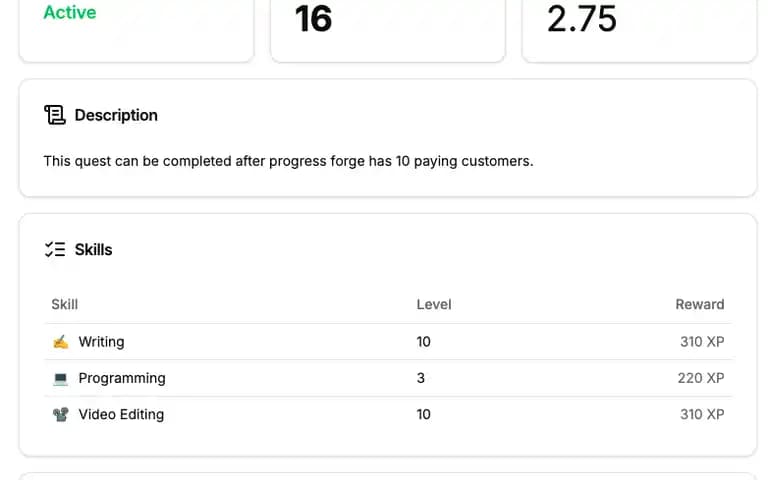This screenshot has width=768, height=480.
Task: Sort by the Level column header
Action: 434,304
